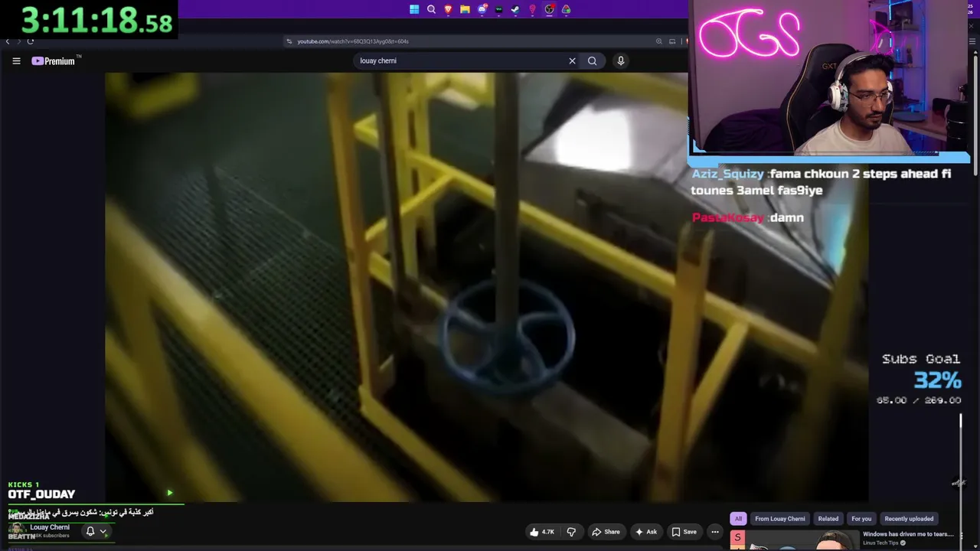
Task: Like the video with 4.7K likes
Action: pos(541,532)
